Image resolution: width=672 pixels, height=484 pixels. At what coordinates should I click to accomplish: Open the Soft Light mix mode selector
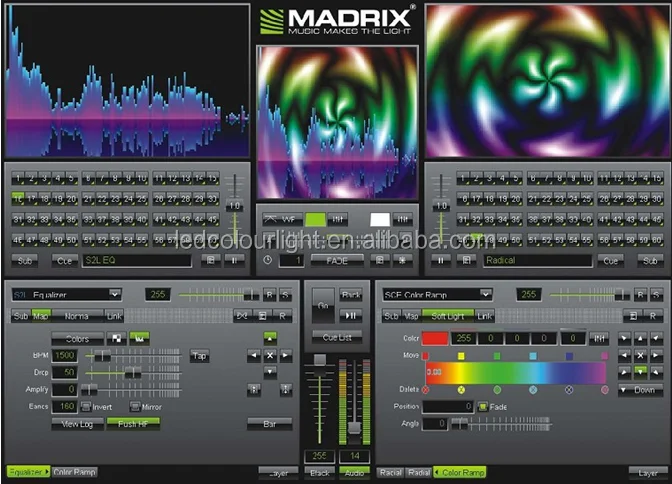pyautogui.click(x=448, y=316)
